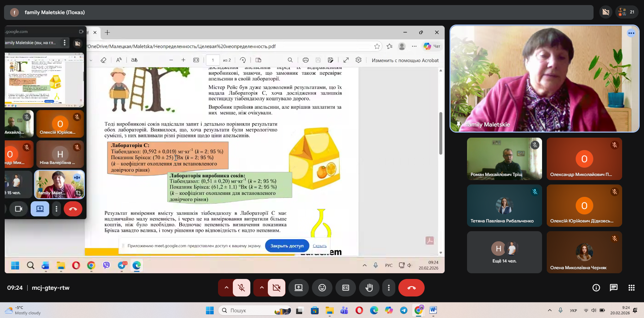Toggle closed captions on

click(346, 288)
